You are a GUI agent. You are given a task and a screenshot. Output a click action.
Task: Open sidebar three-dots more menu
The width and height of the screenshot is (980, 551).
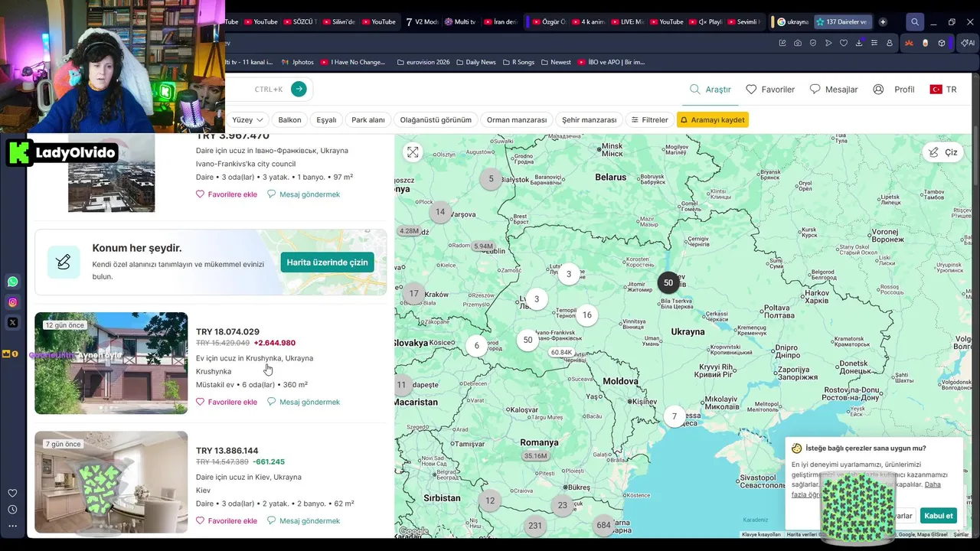click(x=12, y=526)
